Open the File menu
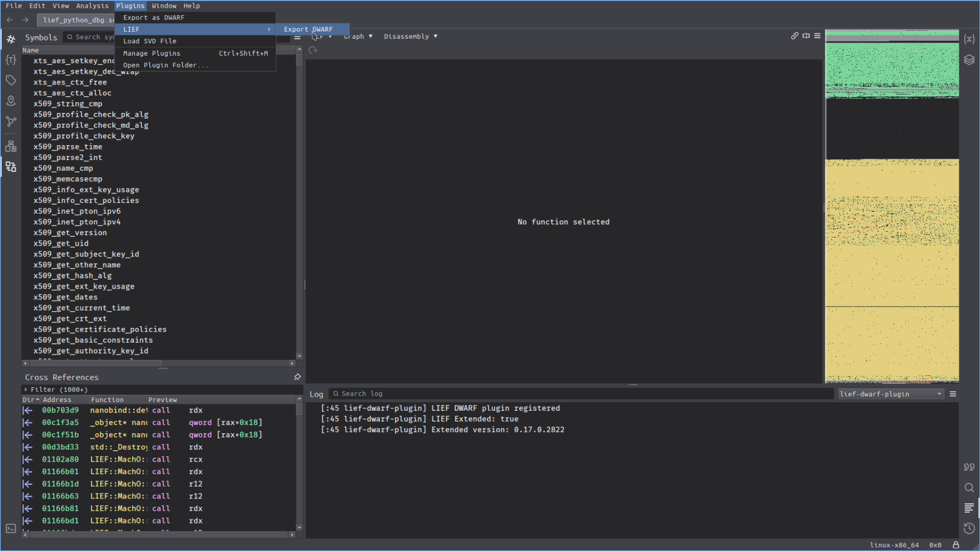 click(x=14, y=5)
